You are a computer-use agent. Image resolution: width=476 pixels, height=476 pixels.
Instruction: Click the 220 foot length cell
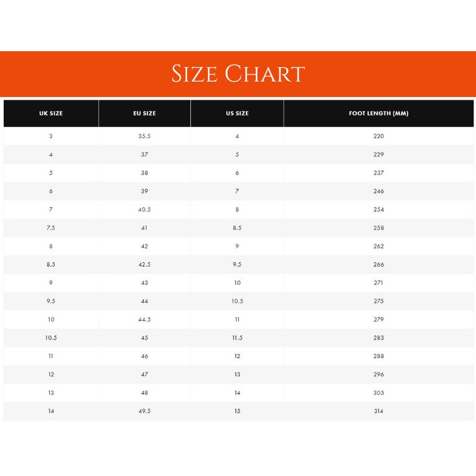tap(378, 136)
